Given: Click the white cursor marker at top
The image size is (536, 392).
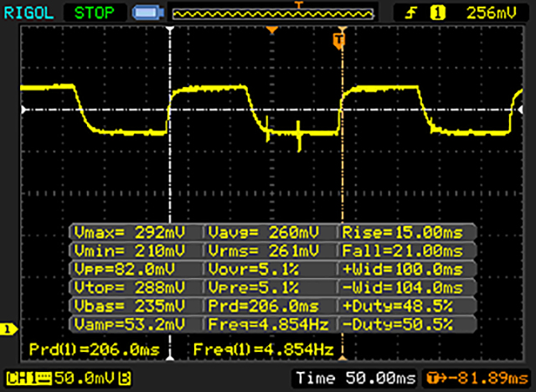Looking at the screenshot, I should pos(170,29).
